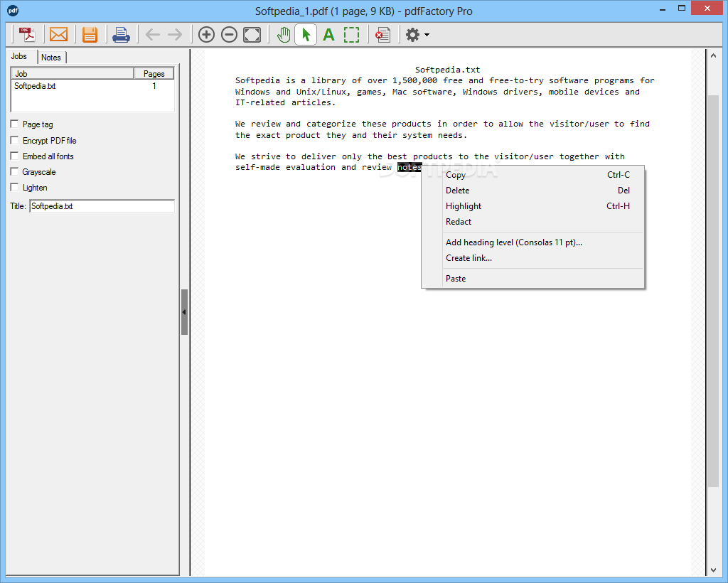Click the Pages column header
The width and height of the screenshot is (728, 583).
pos(154,73)
